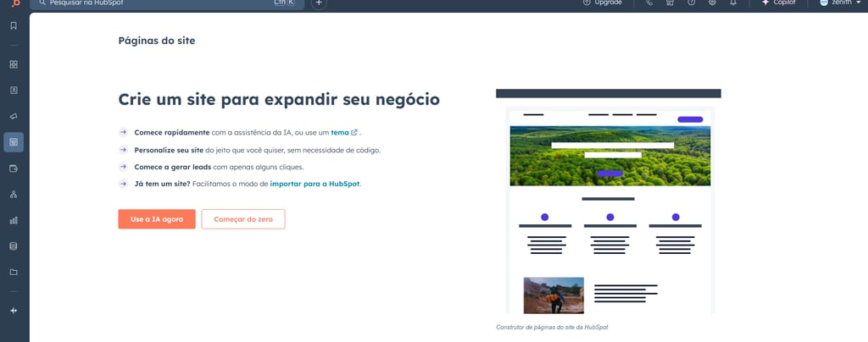Open the Notifications bell icon
The image size is (868, 342).
[x=733, y=3]
